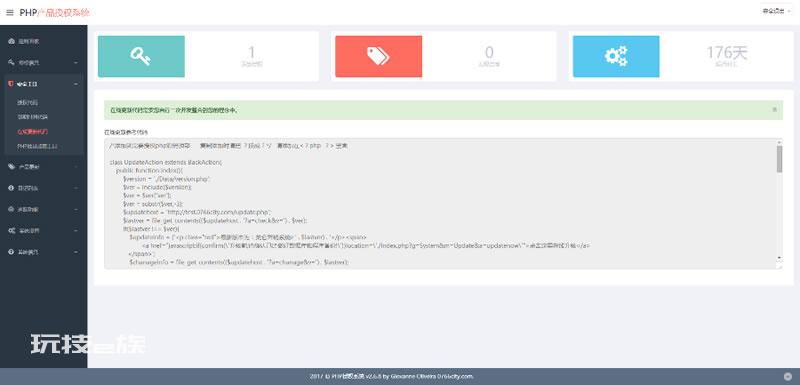Expand the key menu section arrow

click(76, 63)
